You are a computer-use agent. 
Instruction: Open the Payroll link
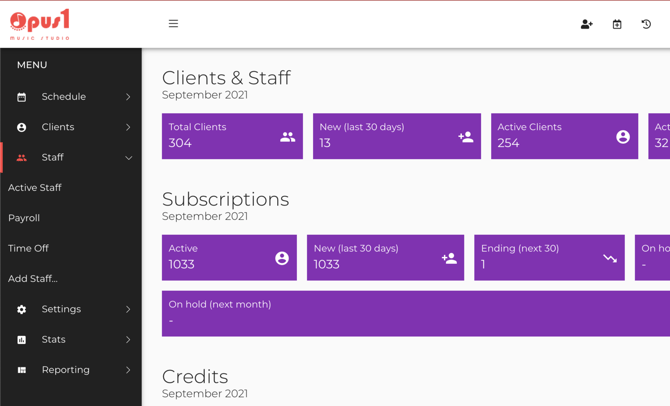pyautogui.click(x=24, y=218)
